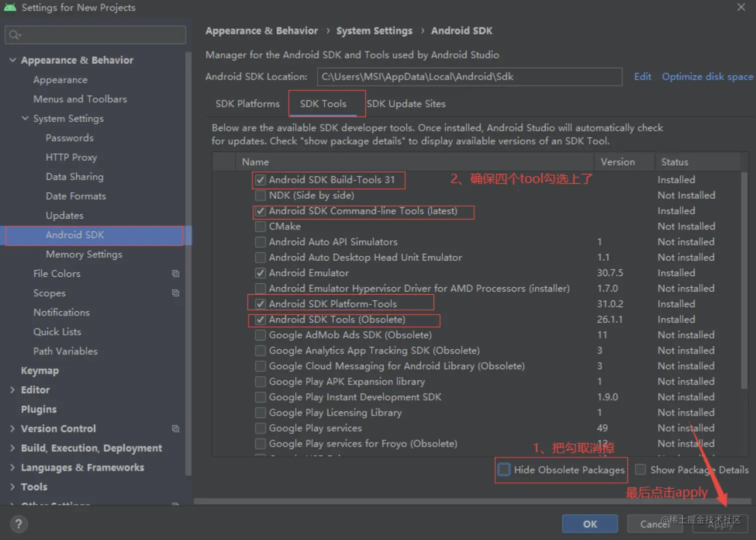Check the NDK (Side by side) checkbox
756x540 pixels.
coord(260,195)
